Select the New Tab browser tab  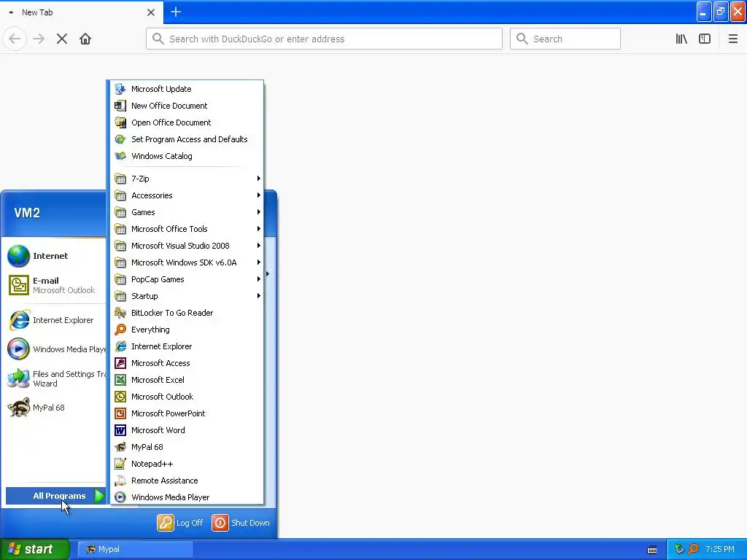click(x=82, y=12)
